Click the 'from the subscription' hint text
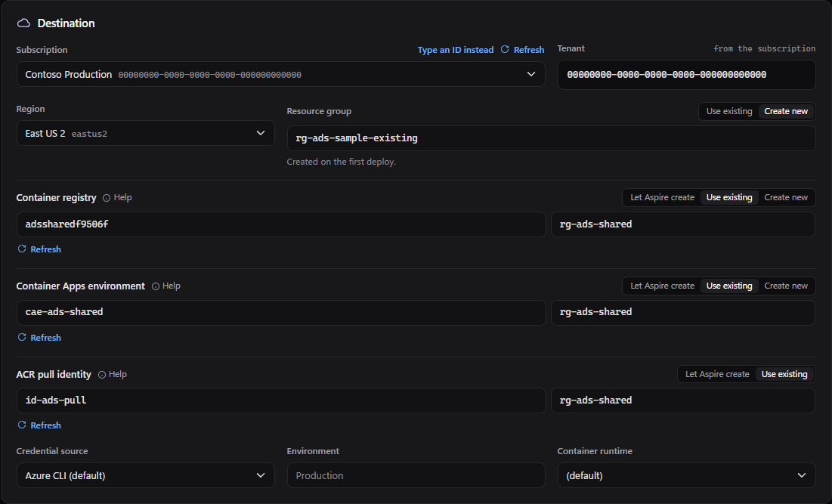Screen dimensions: 832x504 click(x=764, y=48)
